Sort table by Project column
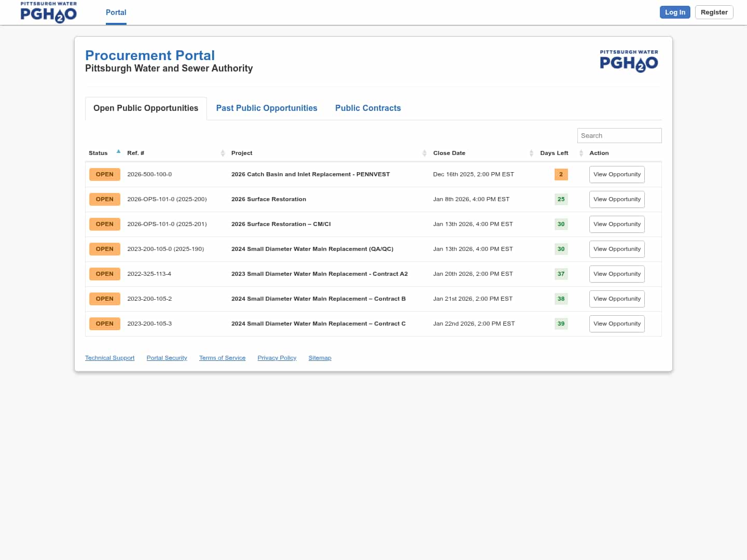Screen dimensions: 747x560 coord(242,153)
